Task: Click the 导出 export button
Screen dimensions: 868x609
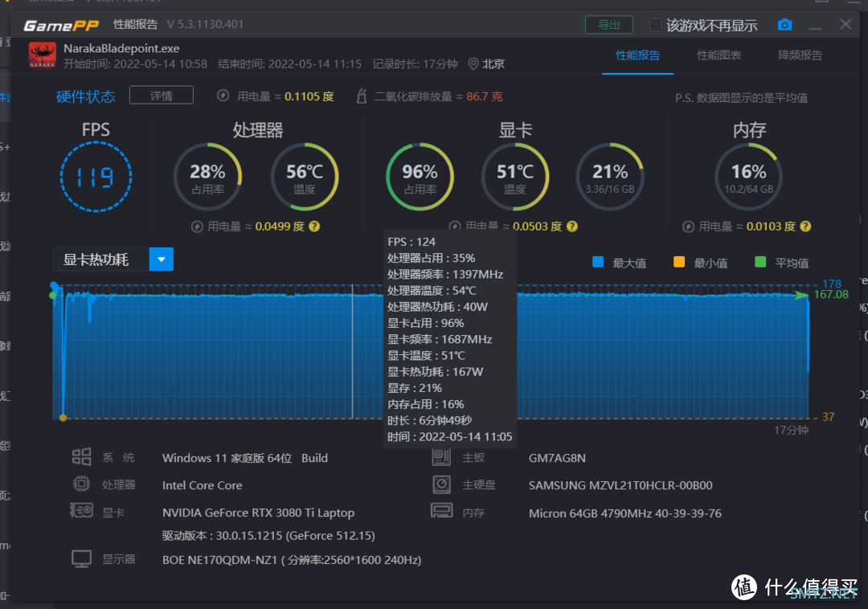Action: click(609, 25)
